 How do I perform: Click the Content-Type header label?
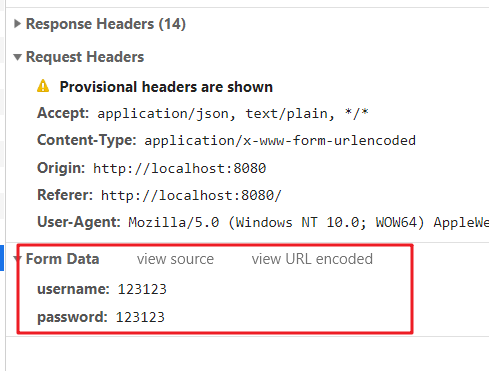tap(87, 140)
